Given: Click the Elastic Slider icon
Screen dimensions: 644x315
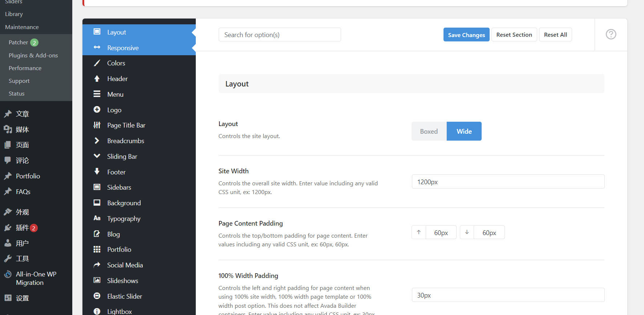Looking at the screenshot, I should (x=97, y=296).
